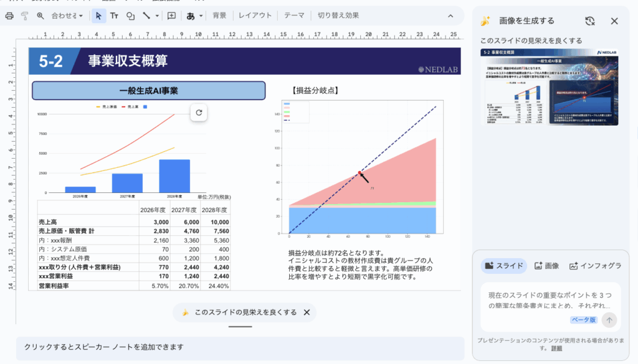Open the あ input tools dropdown
Image resolution: width=638 pixels, height=364 pixels.
point(194,16)
